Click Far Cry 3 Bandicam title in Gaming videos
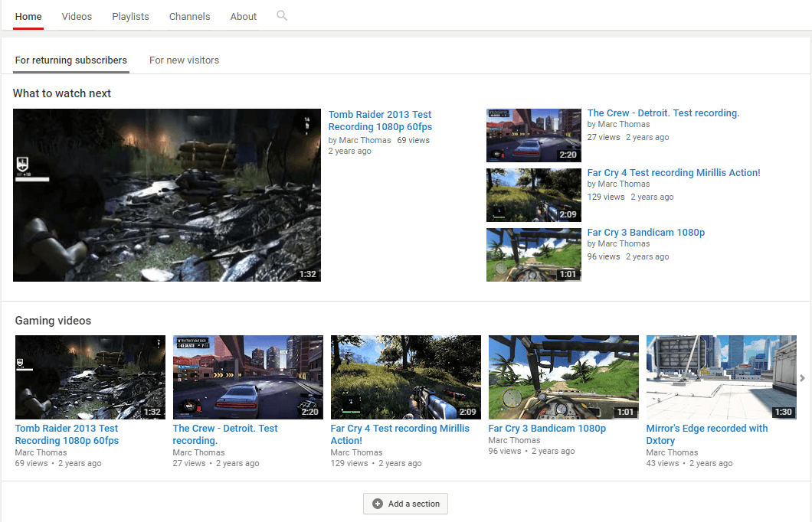Image resolution: width=812 pixels, height=522 pixels. 547,429
